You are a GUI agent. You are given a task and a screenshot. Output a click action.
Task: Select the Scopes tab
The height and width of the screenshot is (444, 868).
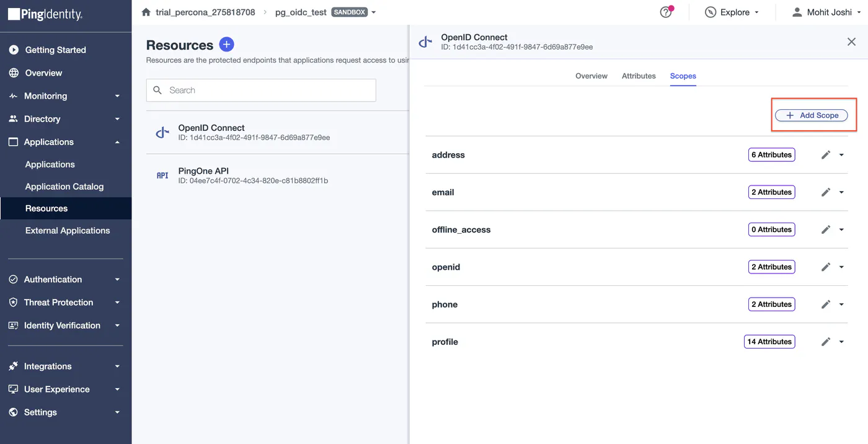coord(683,76)
